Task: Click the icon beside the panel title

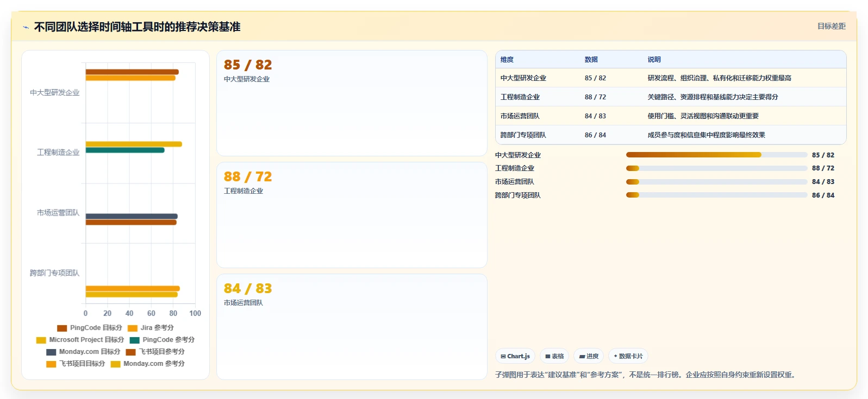Action: coord(26,27)
